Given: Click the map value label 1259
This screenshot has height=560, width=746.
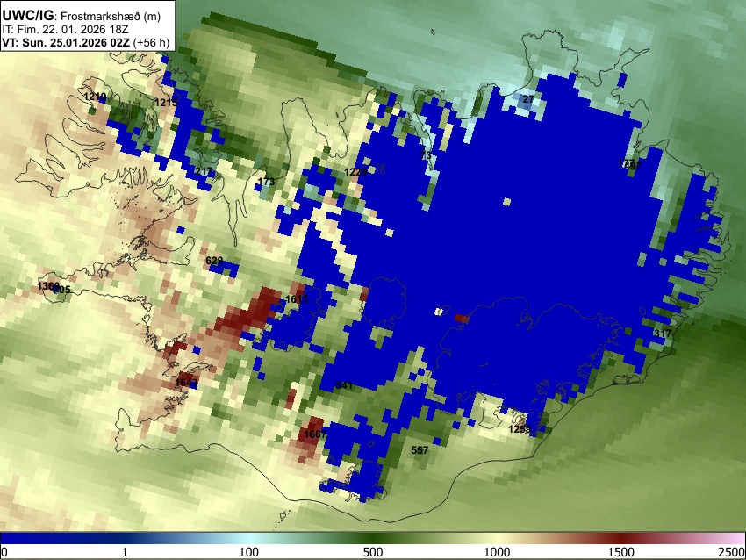Looking at the screenshot, I should point(520,429).
